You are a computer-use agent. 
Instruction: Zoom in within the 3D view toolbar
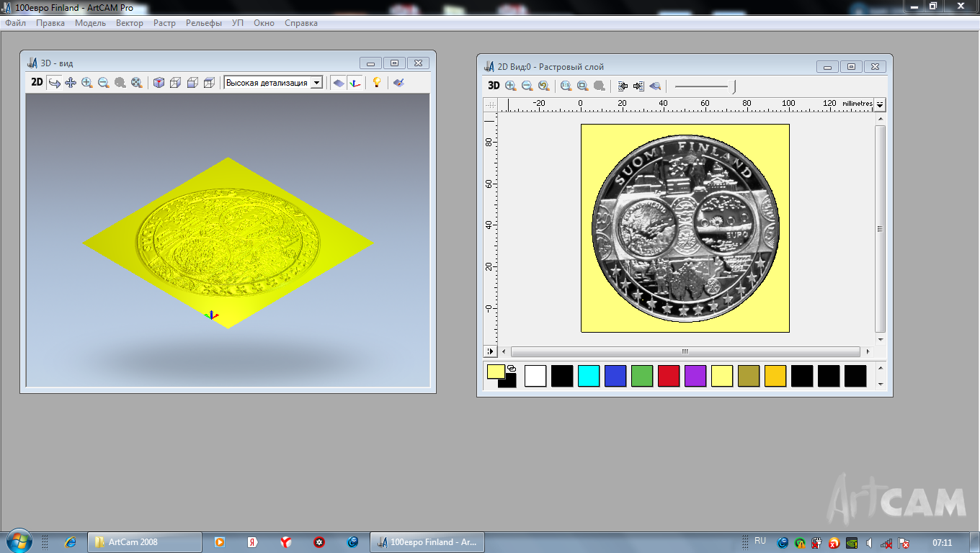click(x=87, y=83)
